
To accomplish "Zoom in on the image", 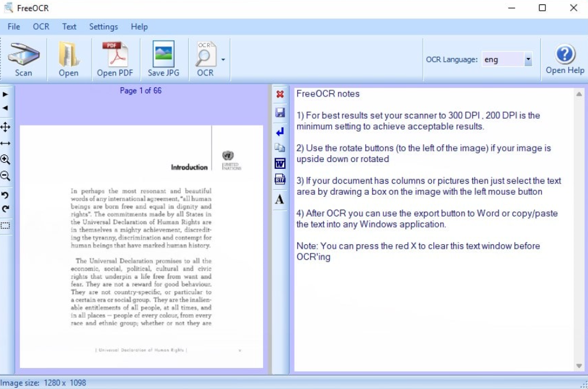I will click(5, 160).
